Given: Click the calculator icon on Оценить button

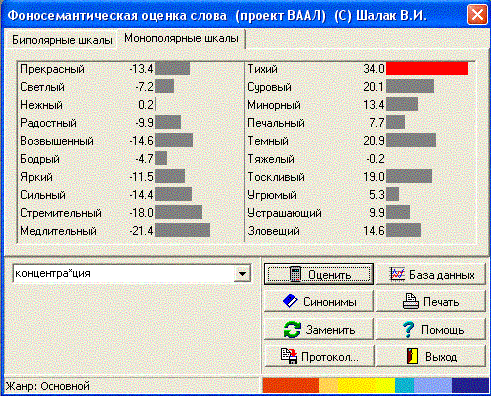Looking at the screenshot, I should (x=295, y=274).
